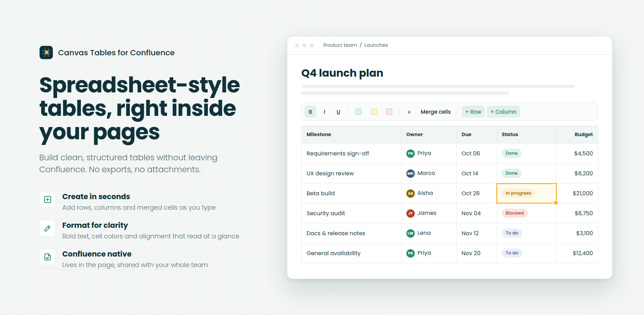Toggle Italic formatting in the table toolbar
Screen dimensions: 644x315
(324, 112)
